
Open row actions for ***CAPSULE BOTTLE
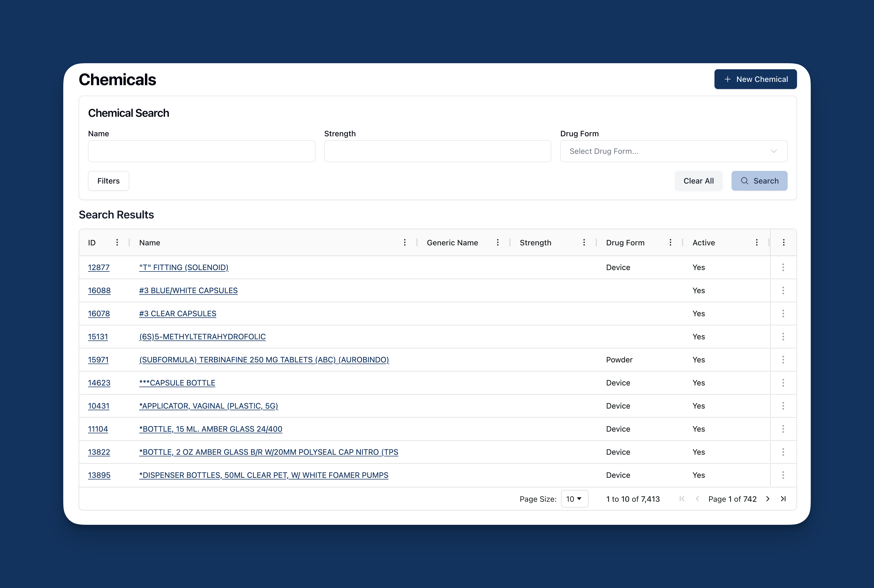(783, 383)
